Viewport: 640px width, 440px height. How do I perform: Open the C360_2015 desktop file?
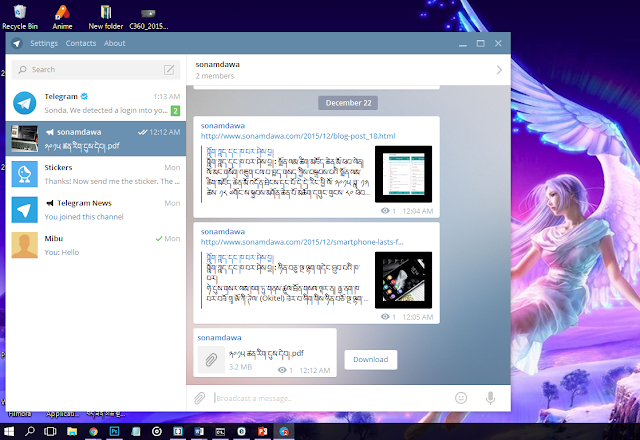pos(149,17)
